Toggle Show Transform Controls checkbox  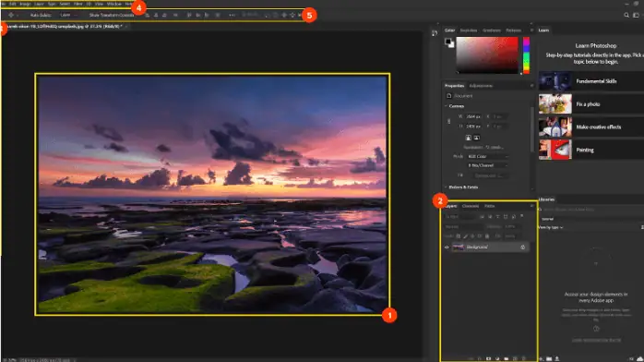85,15
